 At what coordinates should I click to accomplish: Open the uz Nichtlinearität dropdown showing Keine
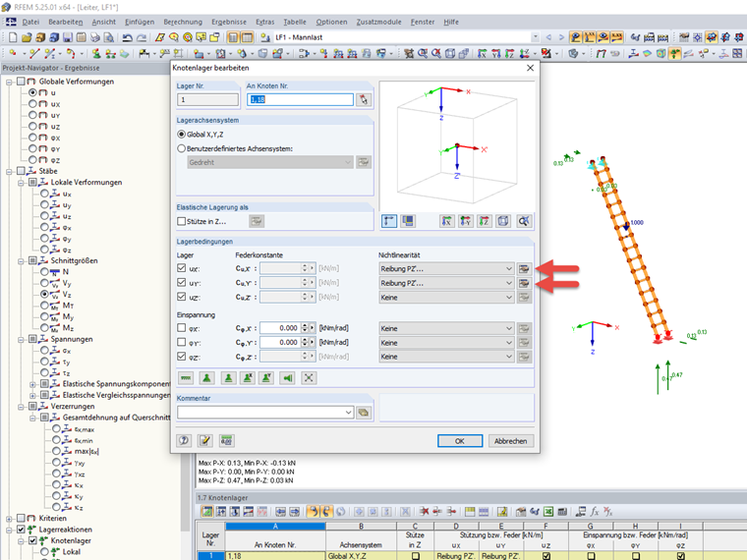click(446, 297)
